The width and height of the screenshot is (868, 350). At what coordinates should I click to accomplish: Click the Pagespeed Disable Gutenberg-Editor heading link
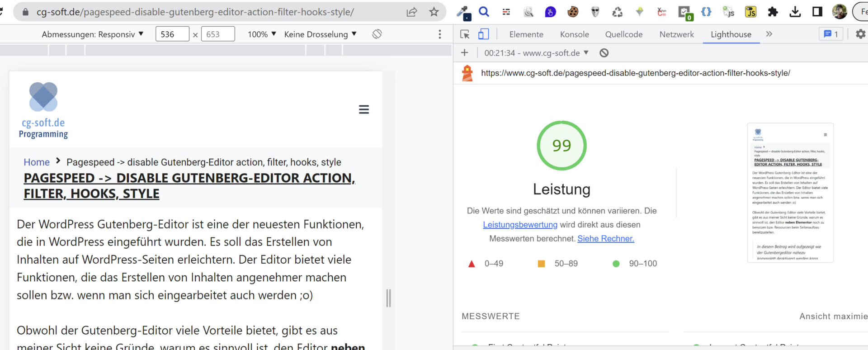(189, 186)
